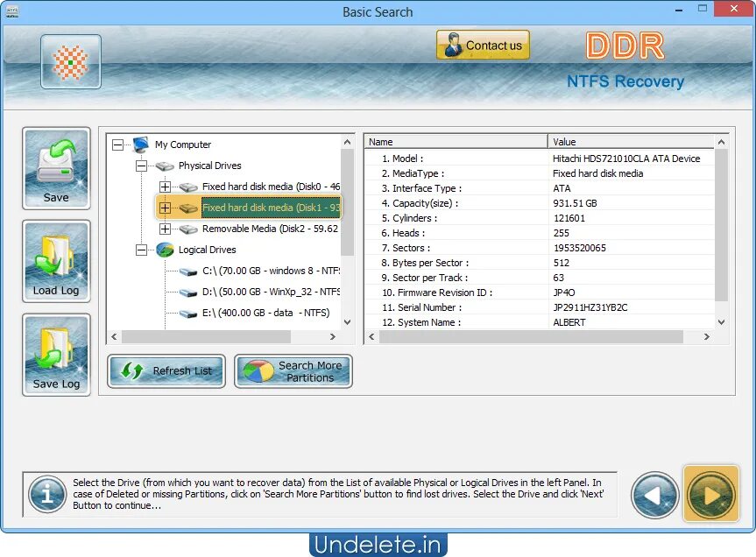Click the details table scroll left arrow
Screen dimensions: 756x557
point(371,337)
